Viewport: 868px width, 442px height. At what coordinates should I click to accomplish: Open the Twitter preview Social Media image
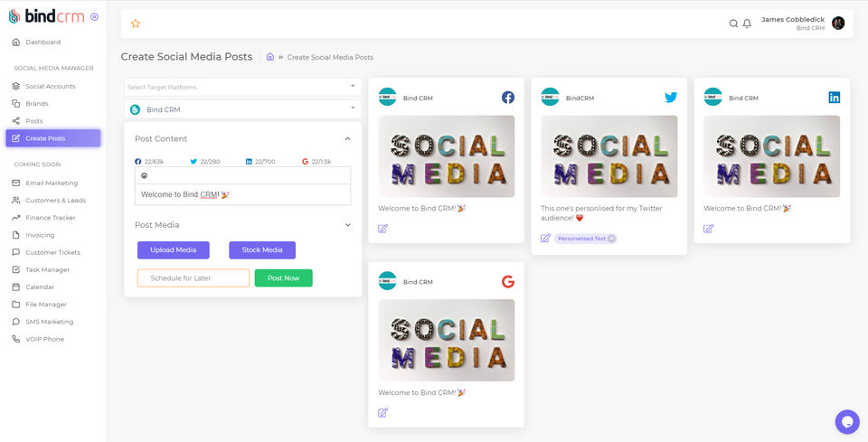coord(609,156)
